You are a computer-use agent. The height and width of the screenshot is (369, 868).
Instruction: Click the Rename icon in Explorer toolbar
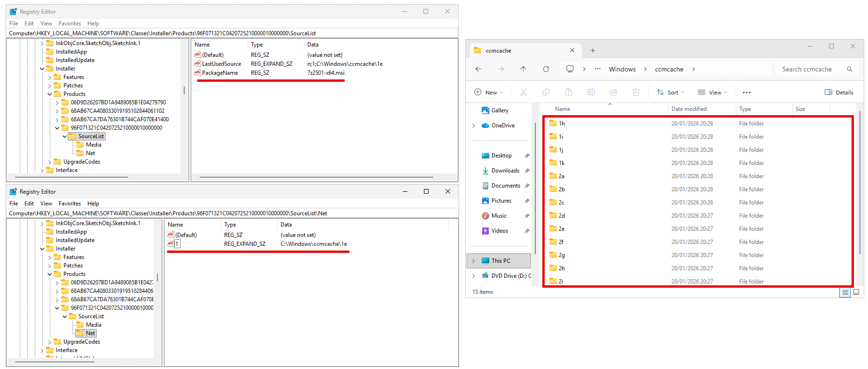(591, 92)
